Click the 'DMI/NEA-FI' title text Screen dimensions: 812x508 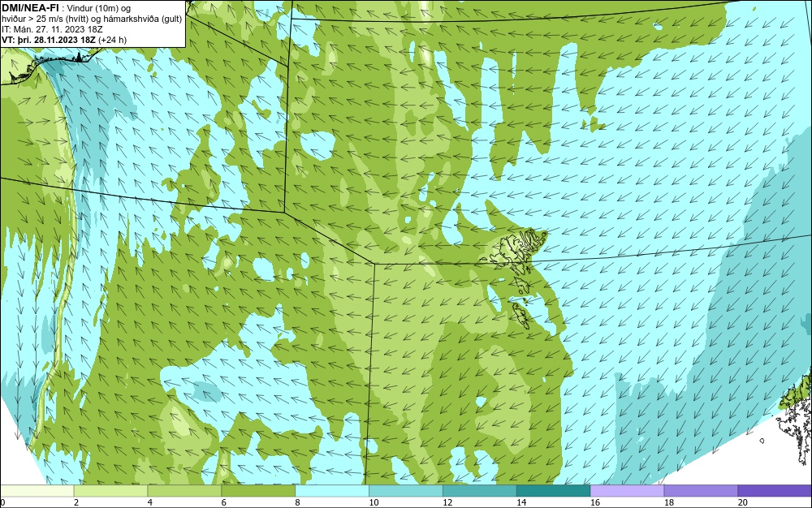pos(30,8)
